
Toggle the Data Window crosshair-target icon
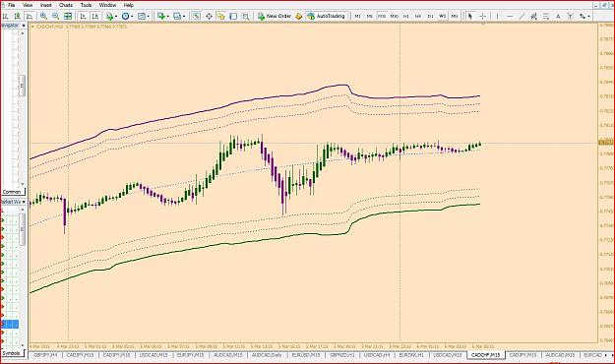tap(209, 16)
